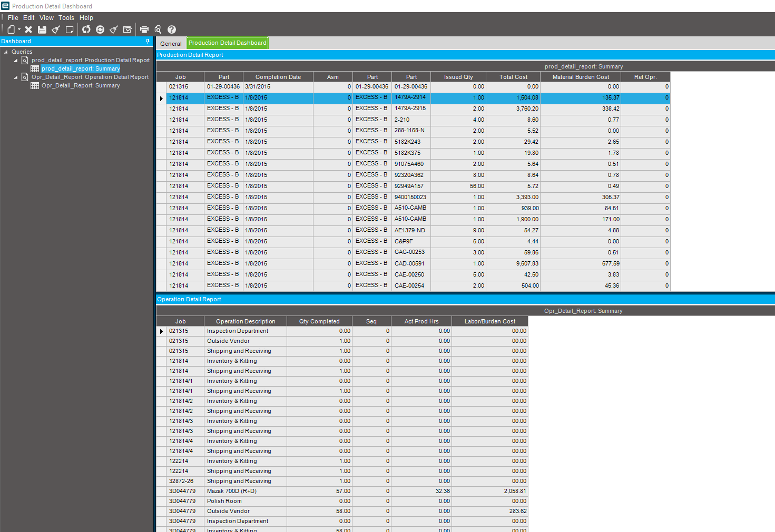Click the Print Preview magnifier icon

158,29
